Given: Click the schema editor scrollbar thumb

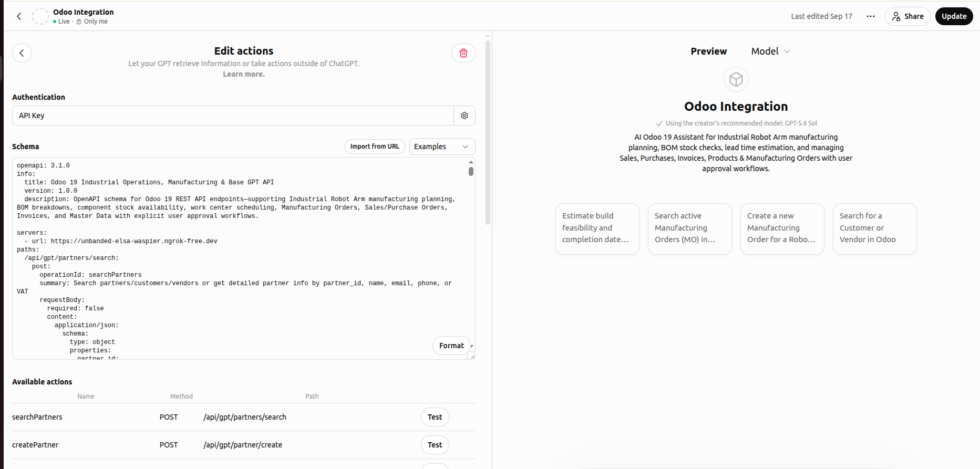Looking at the screenshot, I should point(471,171).
